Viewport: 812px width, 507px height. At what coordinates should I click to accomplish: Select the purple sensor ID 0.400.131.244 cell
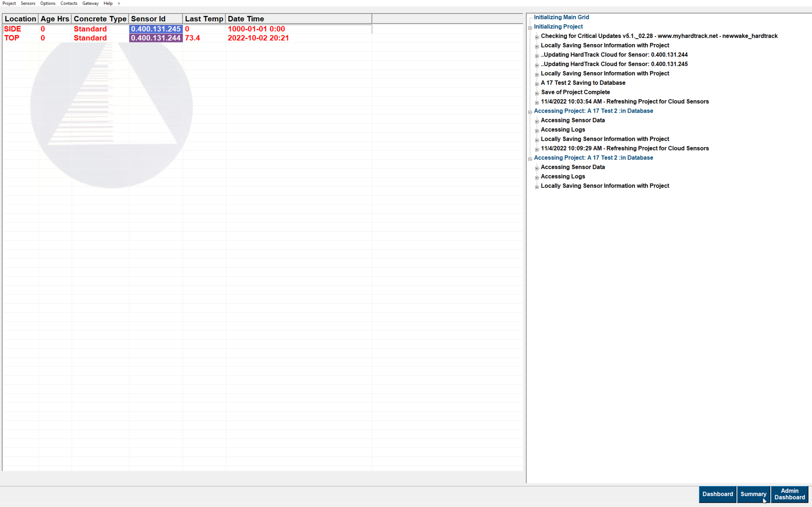pos(155,38)
